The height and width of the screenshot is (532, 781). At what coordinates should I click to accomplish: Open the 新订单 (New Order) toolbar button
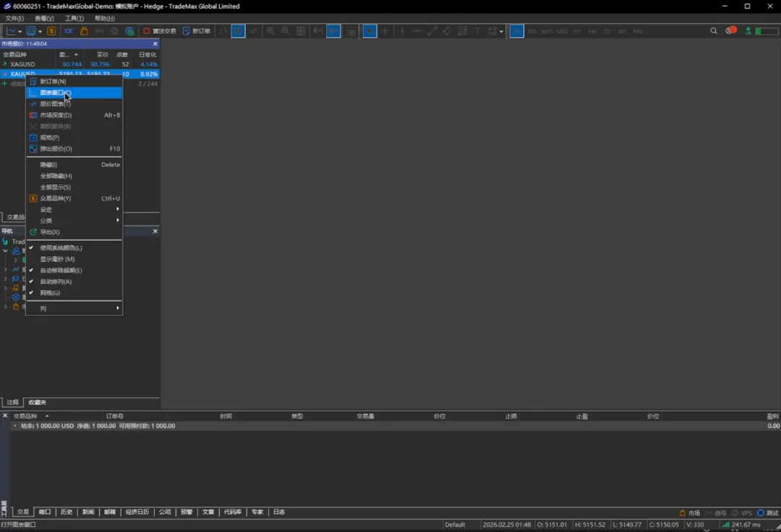[x=197, y=31]
